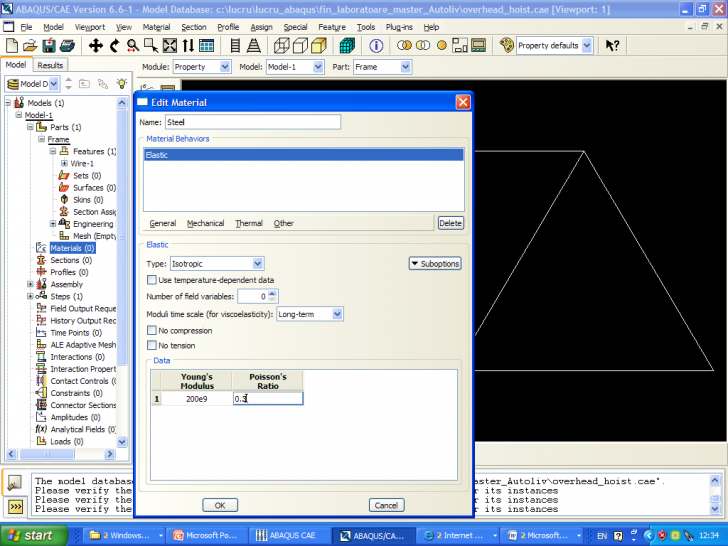Open the Mechanical behaviors menu
728x546 pixels.
[205, 223]
